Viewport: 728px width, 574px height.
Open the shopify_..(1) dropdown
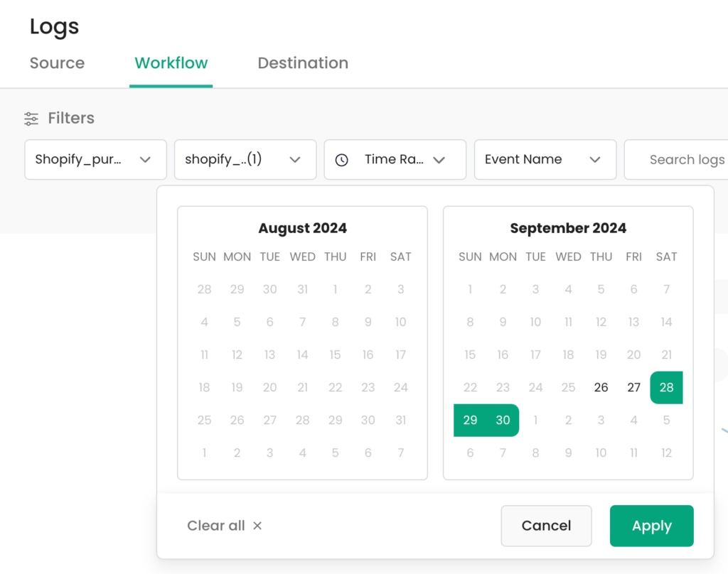[x=245, y=160]
